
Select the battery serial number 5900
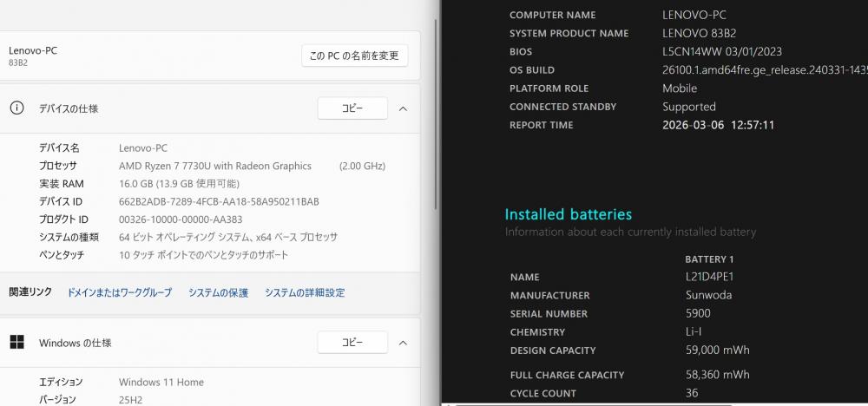tap(698, 314)
